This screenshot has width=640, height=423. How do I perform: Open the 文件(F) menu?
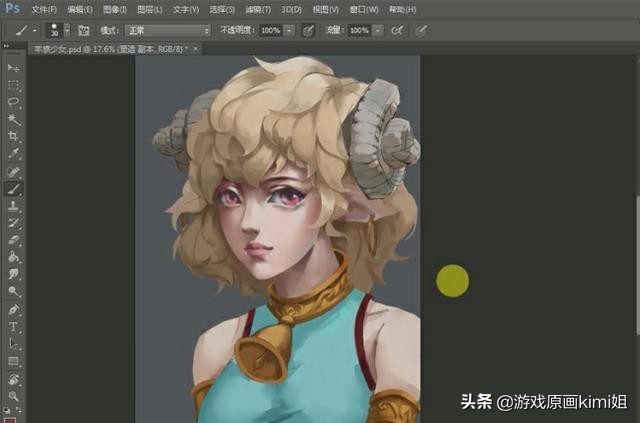44,9
